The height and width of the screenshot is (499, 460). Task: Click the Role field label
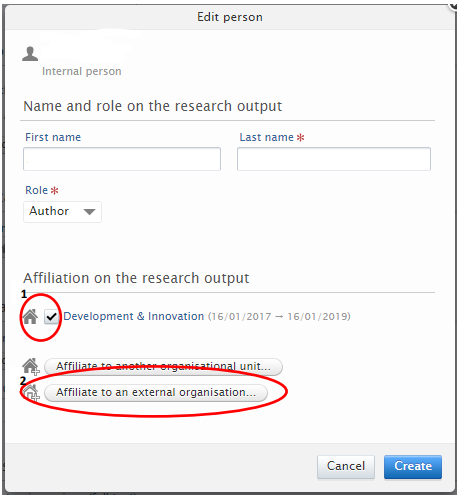pos(37,190)
